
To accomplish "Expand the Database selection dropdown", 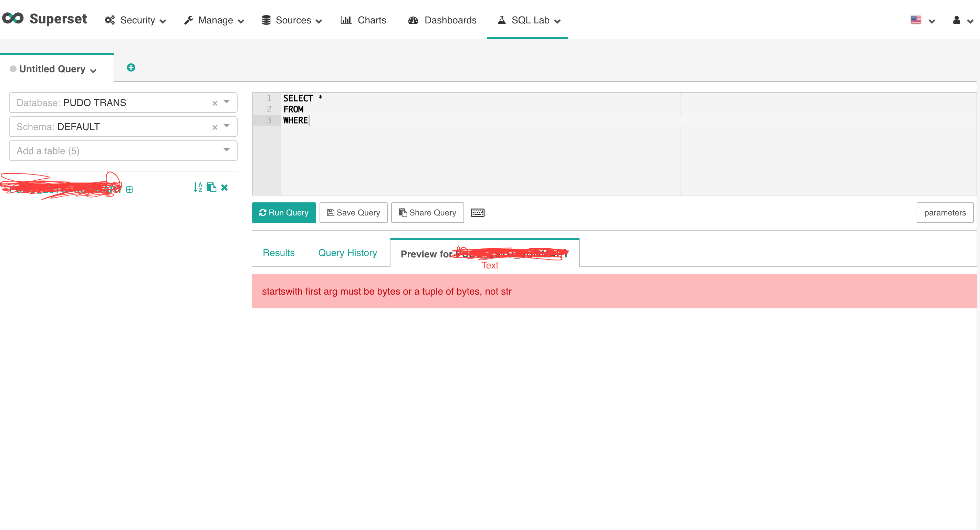I will click(227, 103).
